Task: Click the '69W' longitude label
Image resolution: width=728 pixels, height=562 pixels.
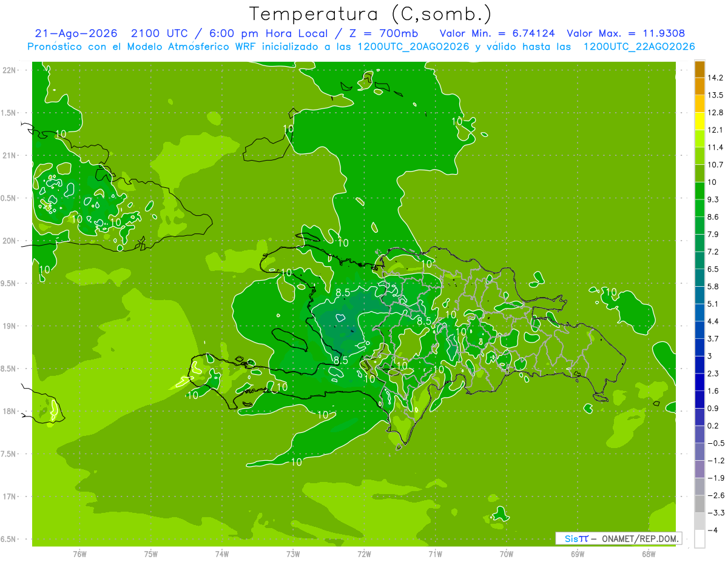Action: (x=578, y=554)
